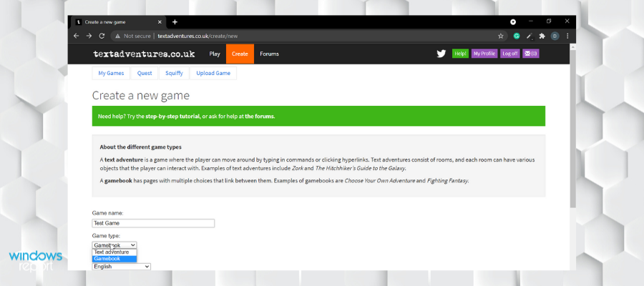Image resolution: width=644 pixels, height=286 pixels.
Task: Open the Game type dropdown
Action: pos(114,245)
